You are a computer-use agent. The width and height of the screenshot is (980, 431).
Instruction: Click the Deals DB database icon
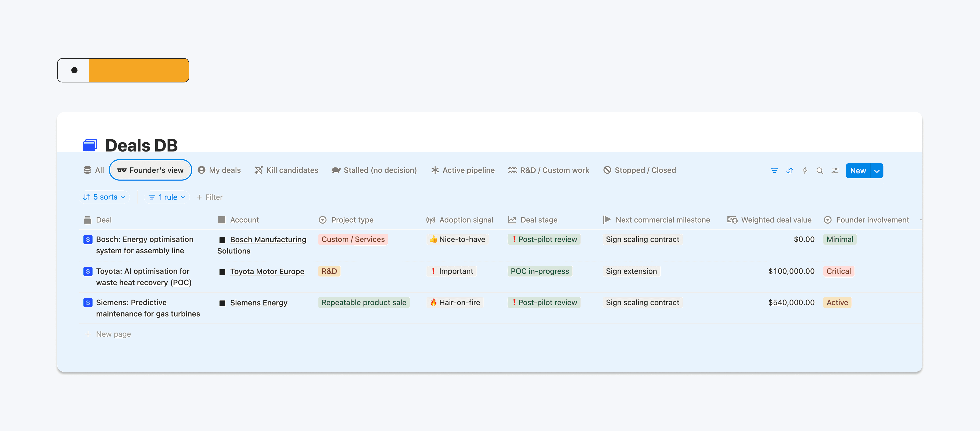click(90, 145)
